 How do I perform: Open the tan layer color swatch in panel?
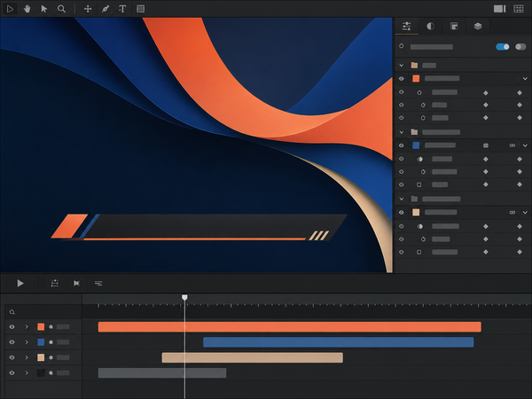coord(416,213)
